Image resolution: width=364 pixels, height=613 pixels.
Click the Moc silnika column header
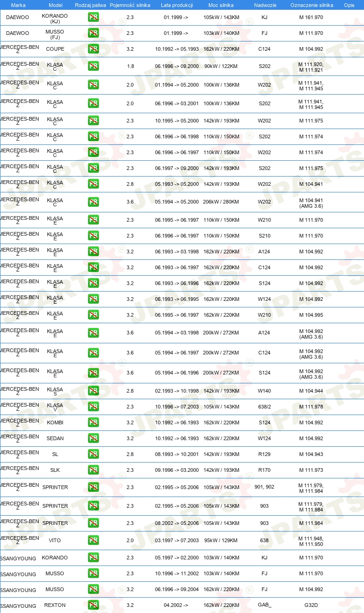click(x=221, y=5)
